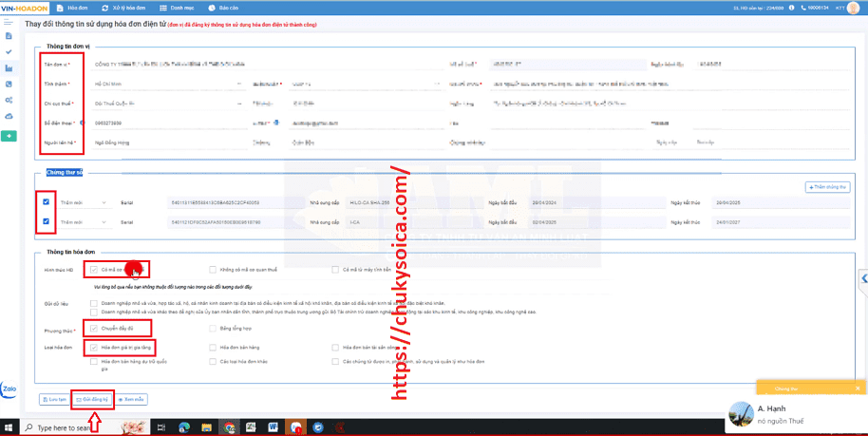Image resolution: width=868 pixels, height=436 pixels.
Task: Click Người liên hệ field Ngô Đồng Hưng
Action: pyautogui.click(x=168, y=142)
